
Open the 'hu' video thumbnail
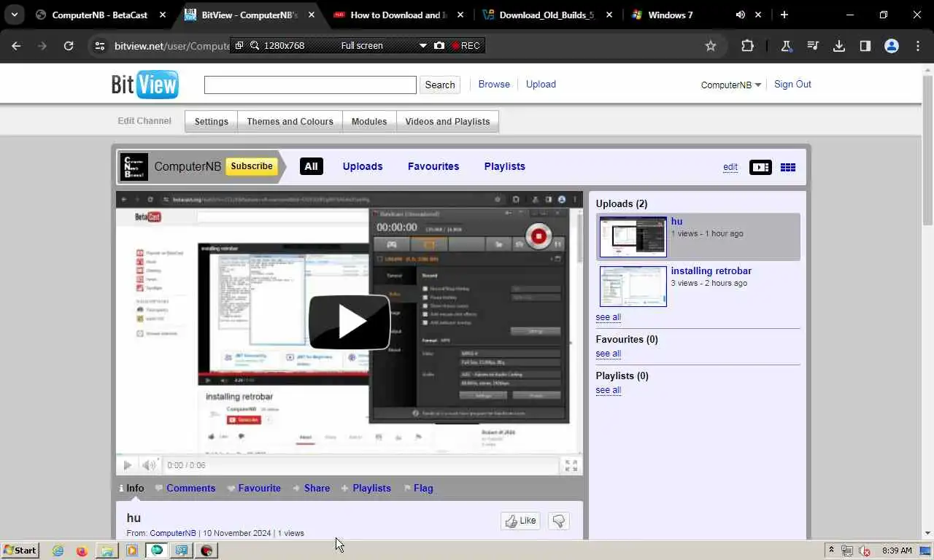633,236
